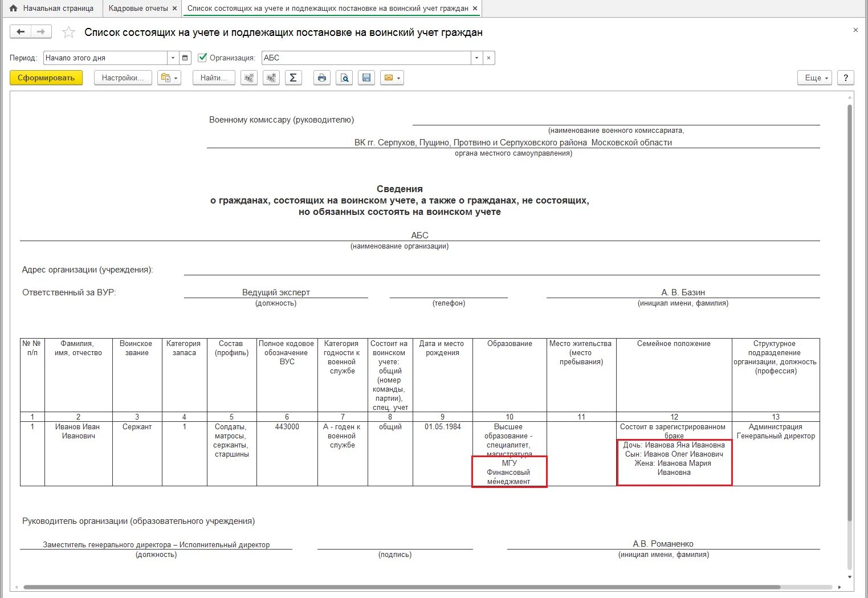
Task: Select the А.В. Романенко signature name
Action: [663, 544]
